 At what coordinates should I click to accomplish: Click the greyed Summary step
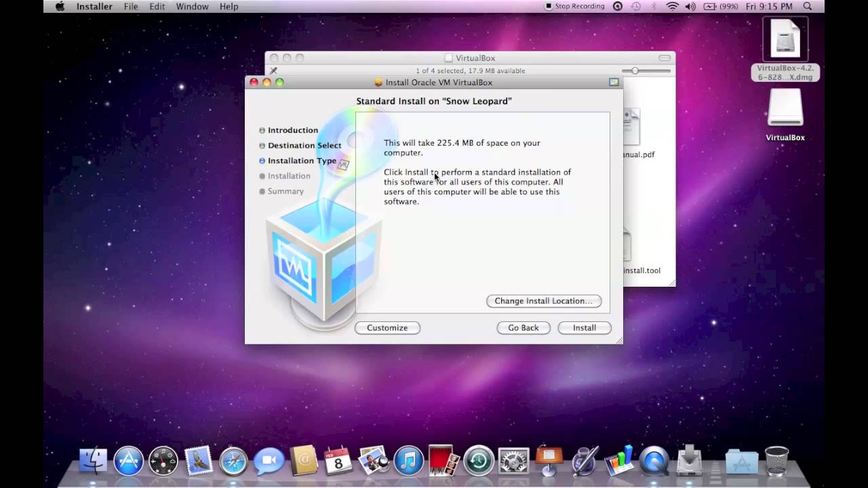281,191
